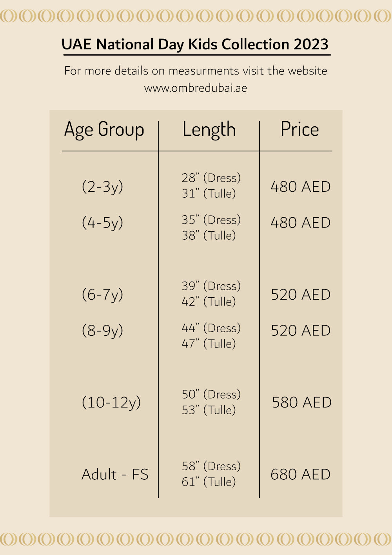392x555 pixels.
Task: Click the 28" (Dress) length entry
Action: click(211, 178)
